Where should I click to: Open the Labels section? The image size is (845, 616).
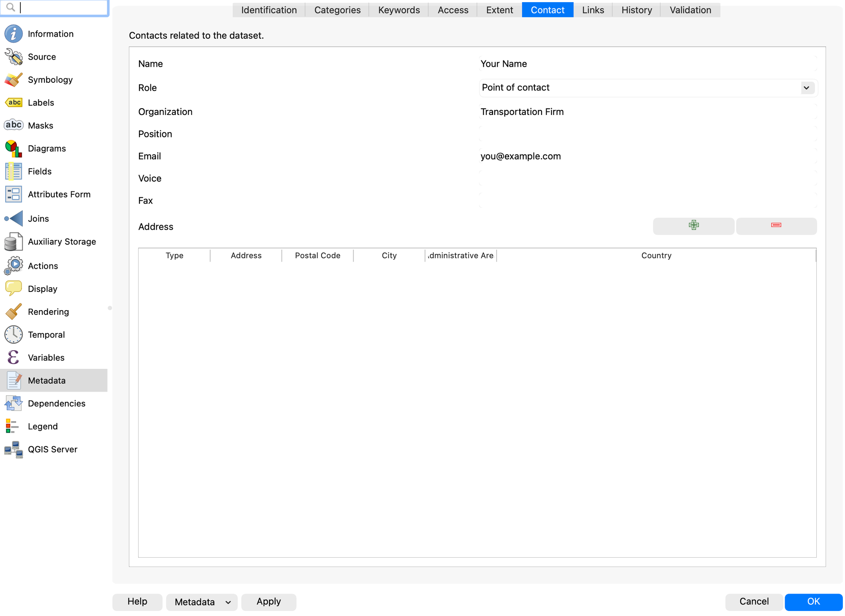point(54,102)
